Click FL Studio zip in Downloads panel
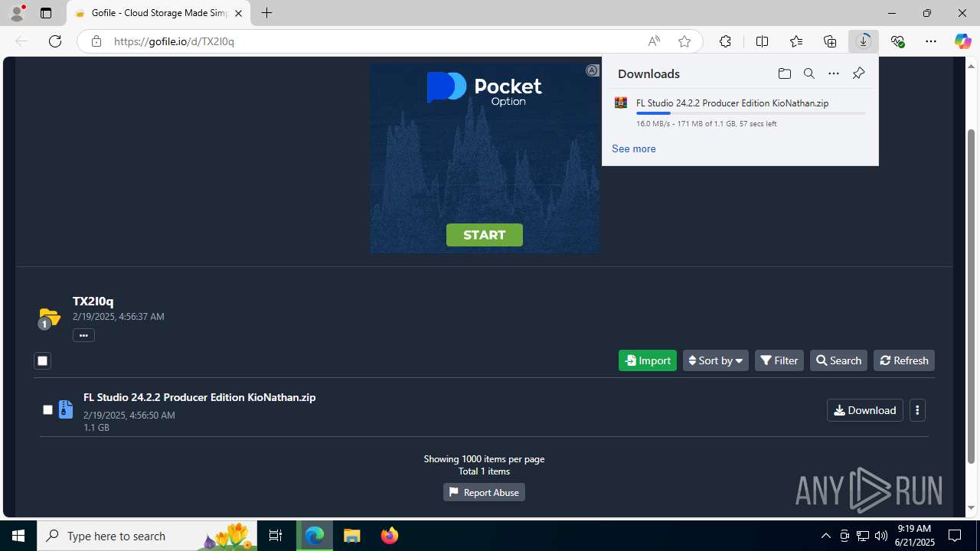Image resolution: width=980 pixels, height=551 pixels. [732, 103]
